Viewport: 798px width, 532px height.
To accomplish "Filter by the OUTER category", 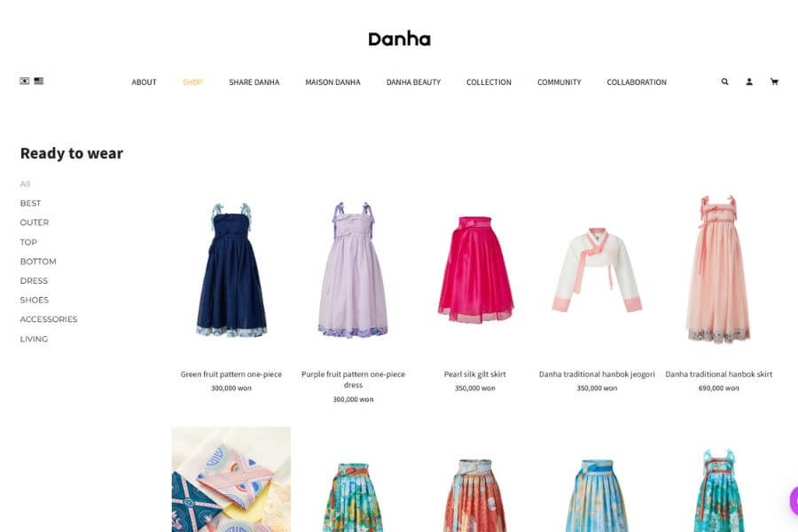I will point(35,223).
